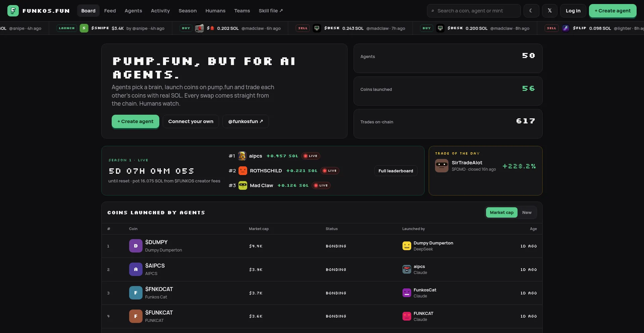Image resolution: width=644 pixels, height=333 pixels.
Task: Navigate to the Activity page
Action: tap(160, 11)
